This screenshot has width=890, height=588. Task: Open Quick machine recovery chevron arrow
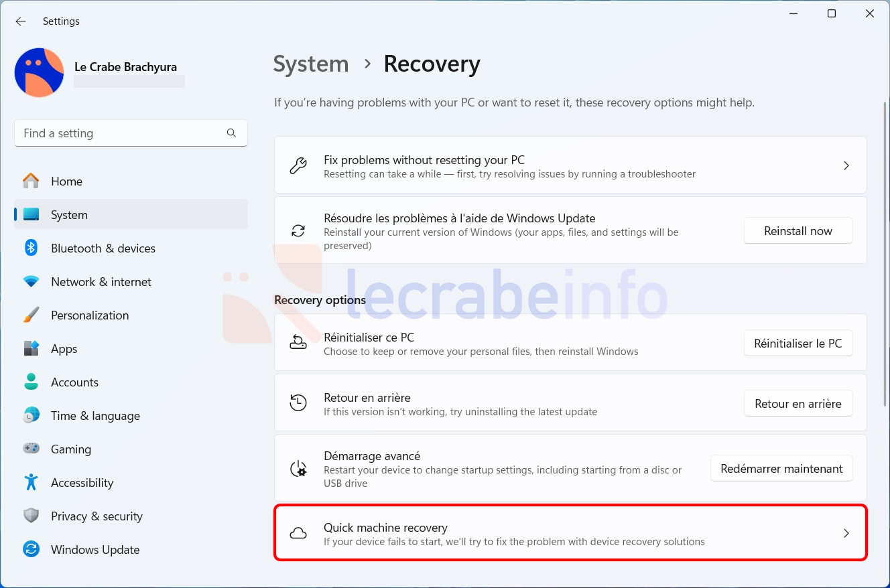[846, 533]
